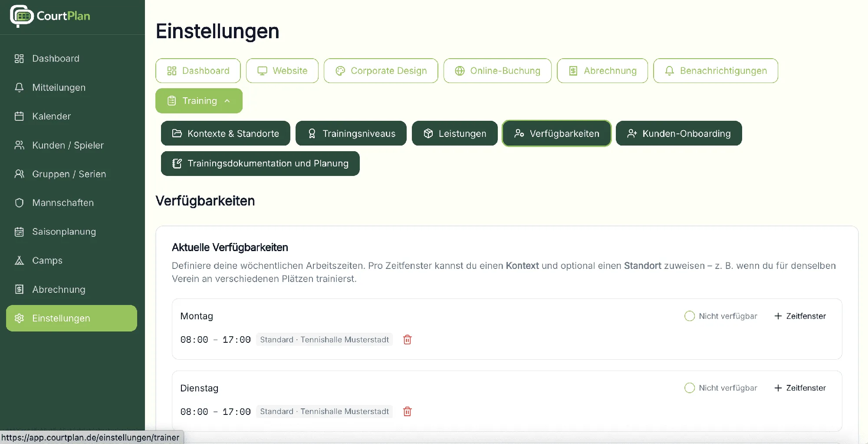Open Trainingsdokumentation und Planung

pyautogui.click(x=260, y=163)
